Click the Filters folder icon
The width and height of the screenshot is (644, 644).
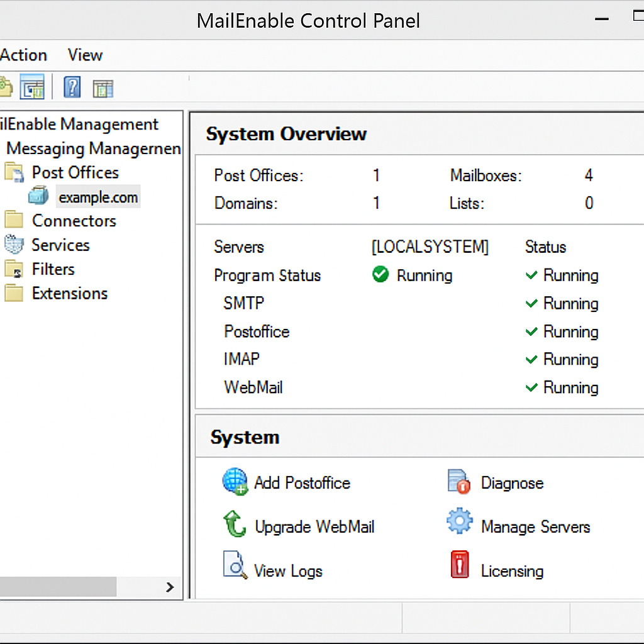tap(14, 269)
